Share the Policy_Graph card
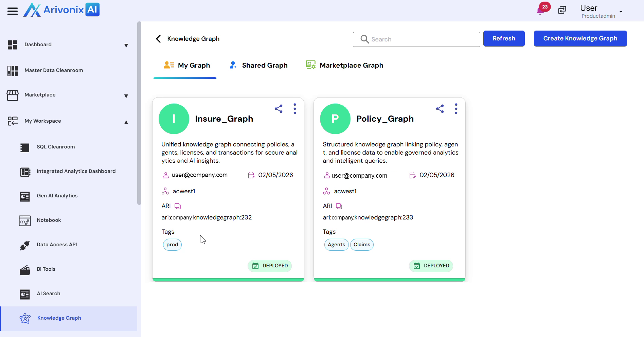The image size is (644, 337). click(440, 109)
